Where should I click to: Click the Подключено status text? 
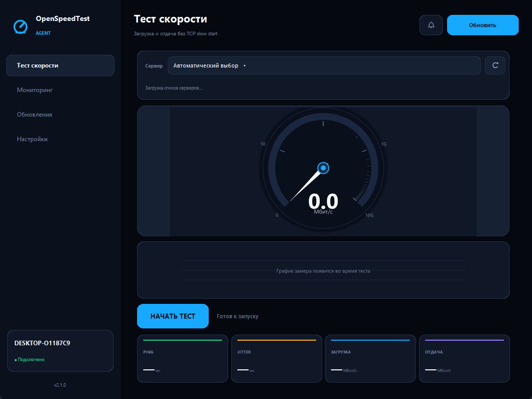(31, 360)
